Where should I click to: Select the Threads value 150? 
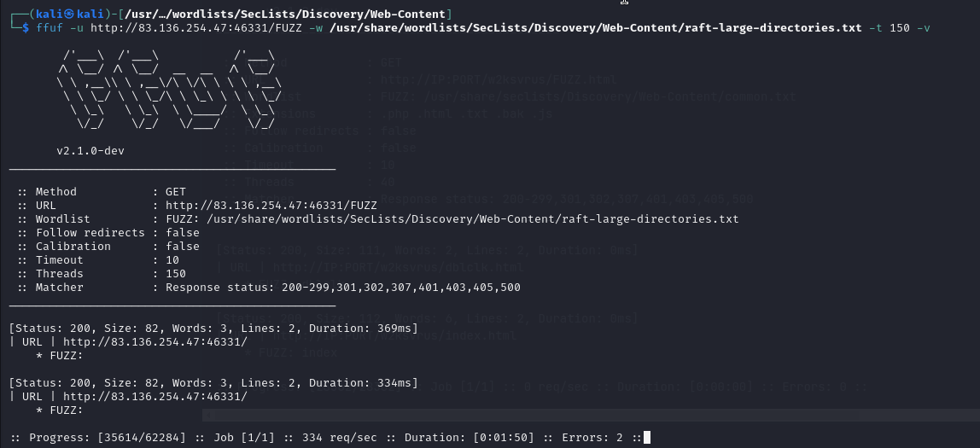click(x=176, y=274)
